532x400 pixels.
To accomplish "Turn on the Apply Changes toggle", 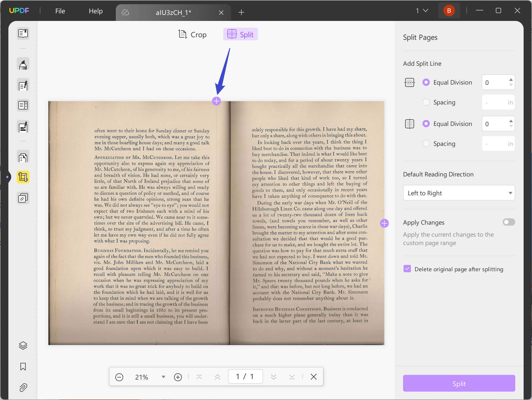I will pyautogui.click(x=508, y=222).
